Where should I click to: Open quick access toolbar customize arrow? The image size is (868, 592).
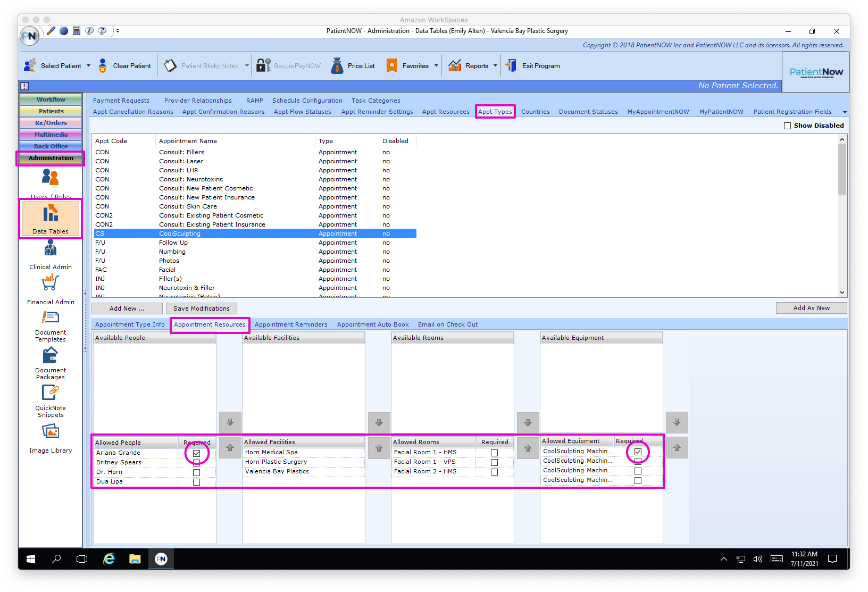118,31
